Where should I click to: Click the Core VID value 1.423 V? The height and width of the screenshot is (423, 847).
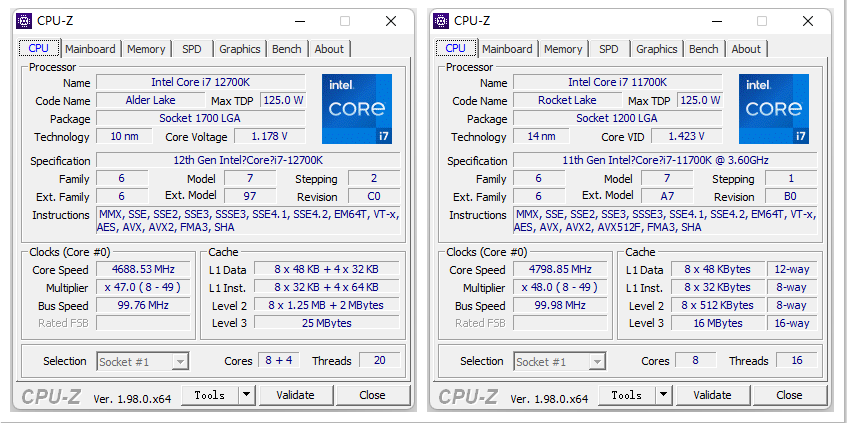click(x=687, y=136)
